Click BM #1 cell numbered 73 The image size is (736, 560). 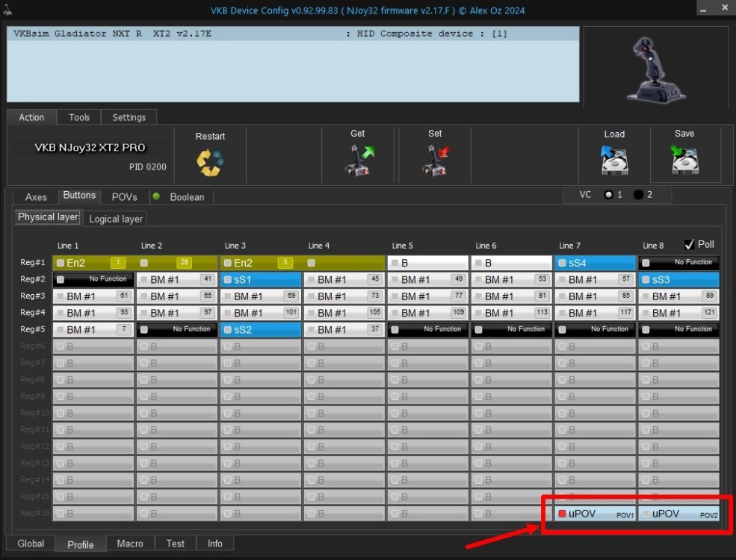[344, 296]
